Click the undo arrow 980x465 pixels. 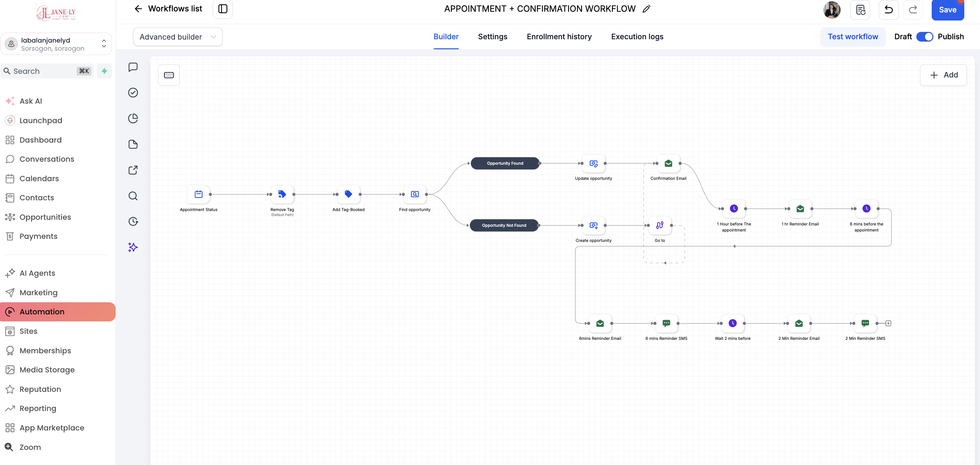(x=889, y=9)
